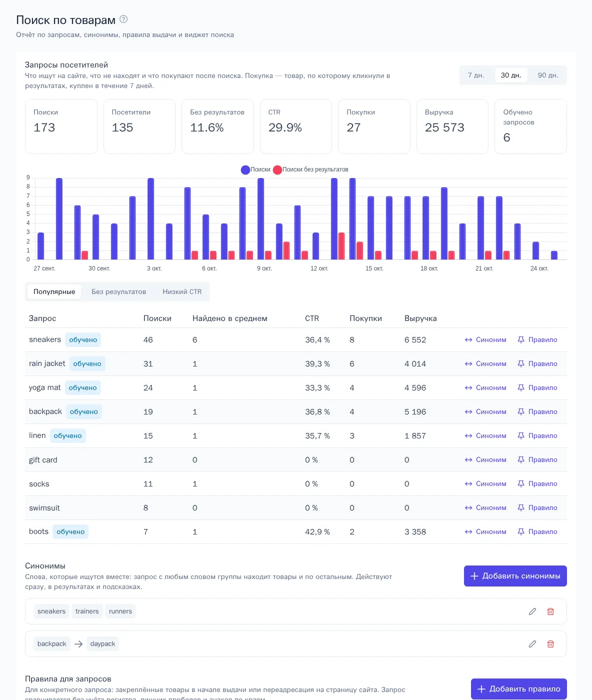Add a synonym for the linen query

485,436
